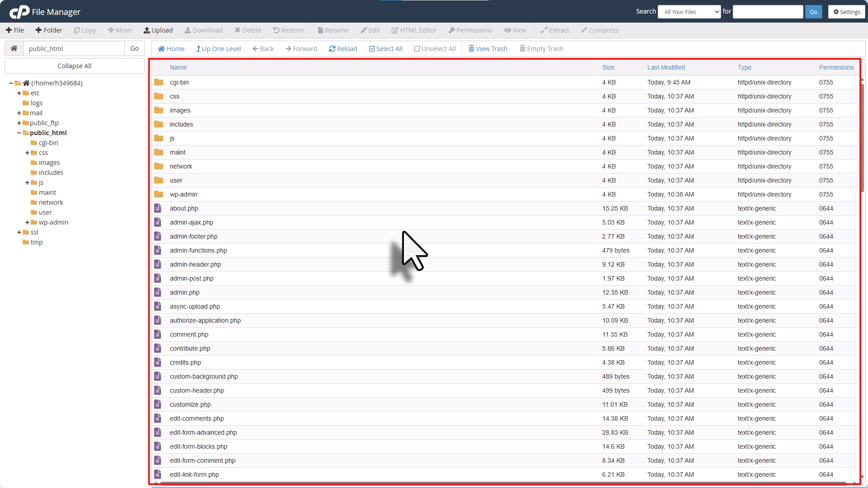Open Settings with gear button

pyautogui.click(x=847, y=12)
